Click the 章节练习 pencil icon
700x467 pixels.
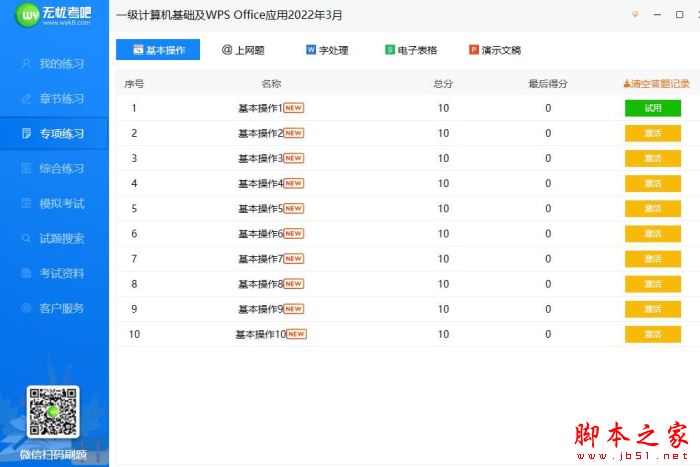click(26, 98)
